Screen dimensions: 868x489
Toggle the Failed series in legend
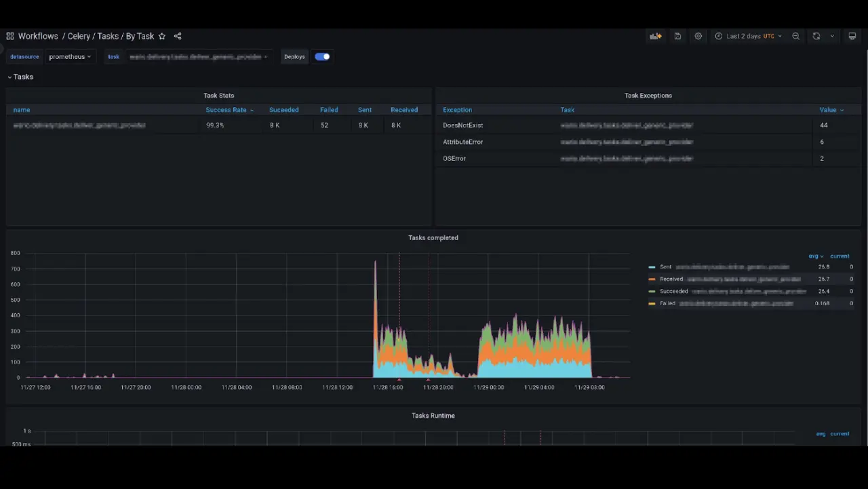(726, 304)
